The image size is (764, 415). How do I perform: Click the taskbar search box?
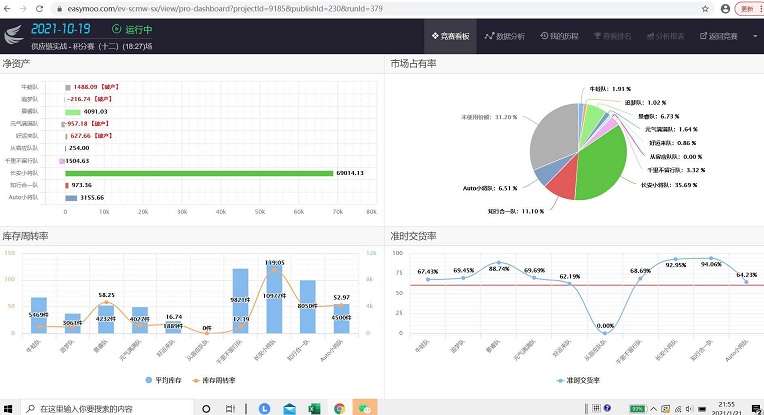coord(100,408)
